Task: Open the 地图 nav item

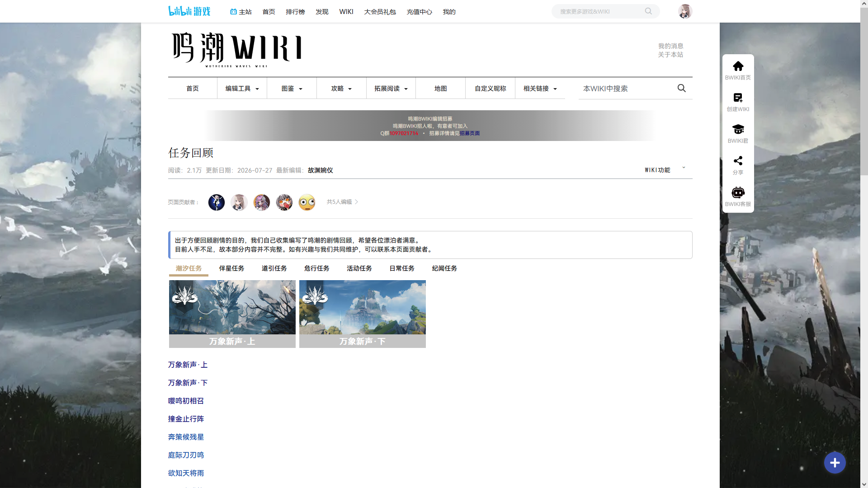Action: 441,89
